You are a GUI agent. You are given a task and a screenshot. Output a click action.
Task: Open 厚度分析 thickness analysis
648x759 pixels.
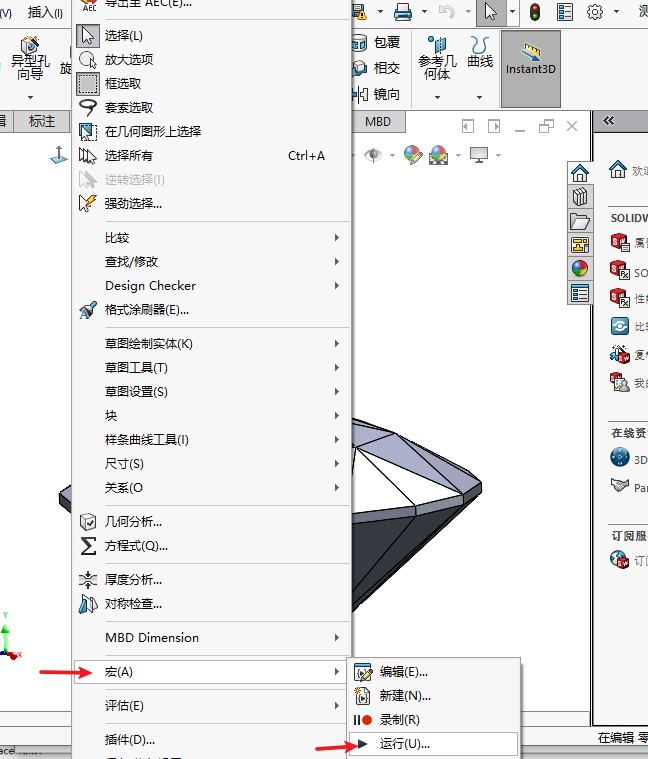pos(212,579)
